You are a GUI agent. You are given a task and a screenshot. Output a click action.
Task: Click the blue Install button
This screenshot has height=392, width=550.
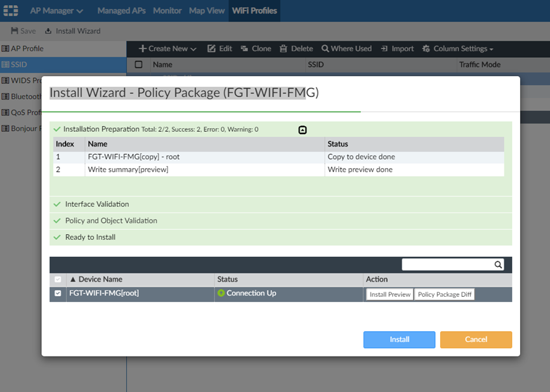pos(399,339)
